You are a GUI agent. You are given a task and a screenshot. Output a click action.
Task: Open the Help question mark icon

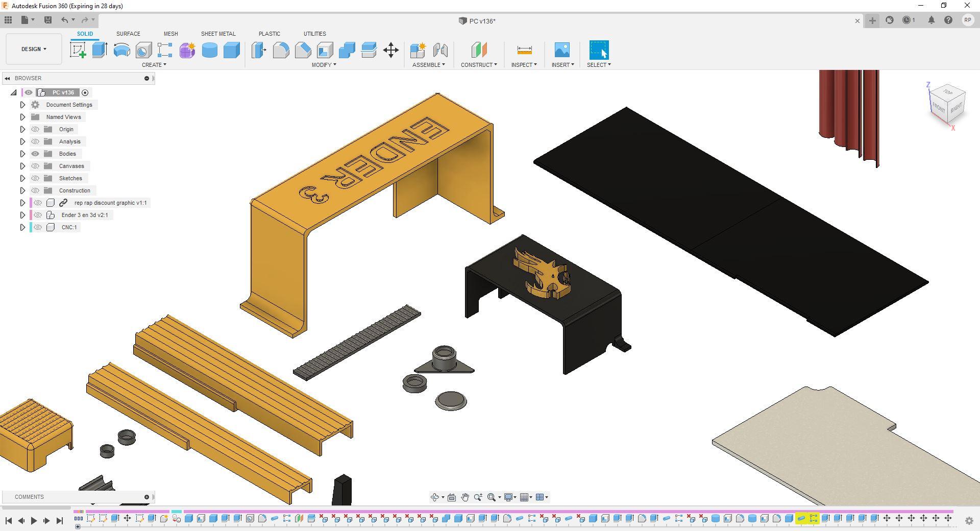pos(948,20)
